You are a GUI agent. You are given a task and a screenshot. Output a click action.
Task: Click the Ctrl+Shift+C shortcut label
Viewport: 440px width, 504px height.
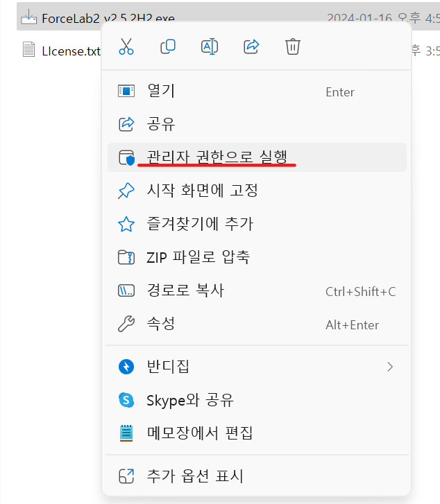[x=360, y=292]
